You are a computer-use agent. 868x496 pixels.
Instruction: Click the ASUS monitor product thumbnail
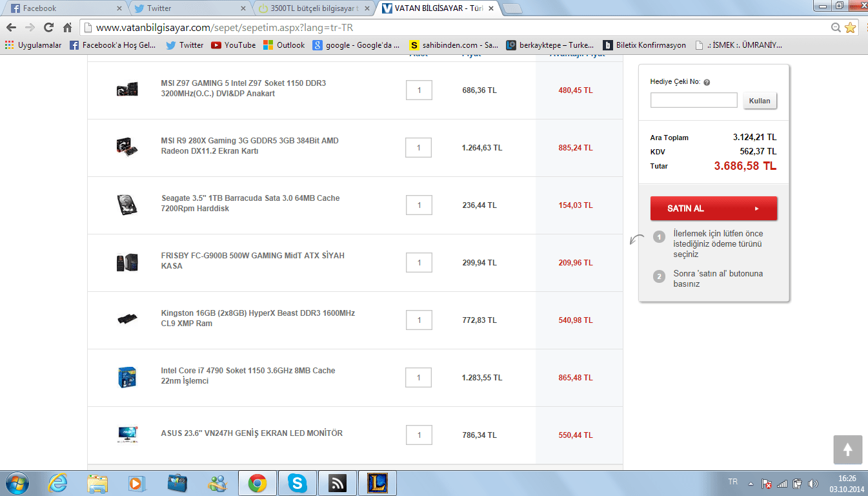tap(127, 434)
